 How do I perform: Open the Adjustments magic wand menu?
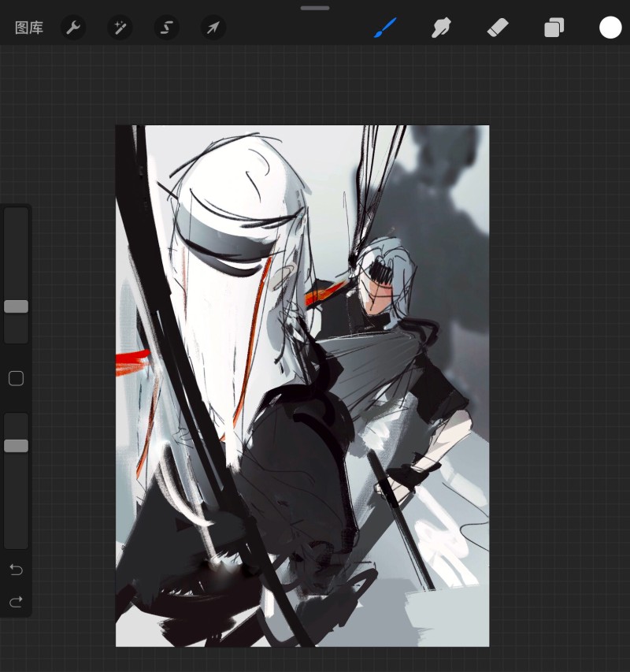point(120,28)
